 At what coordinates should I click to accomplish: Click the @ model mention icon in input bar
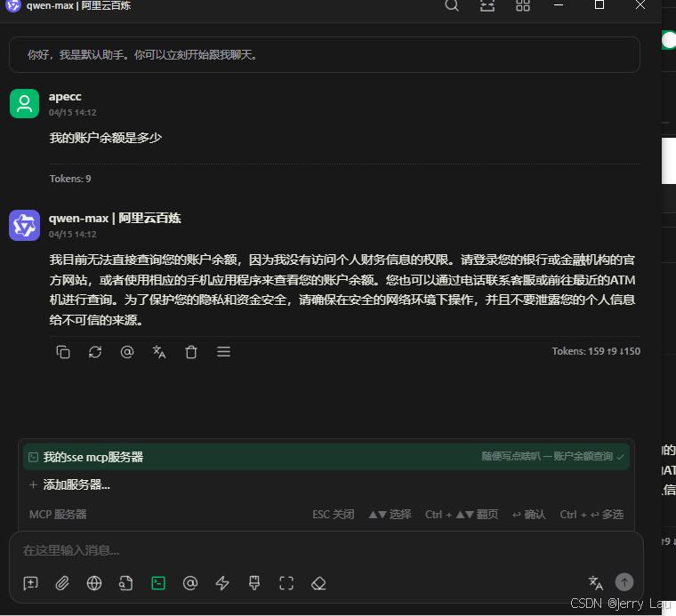click(190, 583)
